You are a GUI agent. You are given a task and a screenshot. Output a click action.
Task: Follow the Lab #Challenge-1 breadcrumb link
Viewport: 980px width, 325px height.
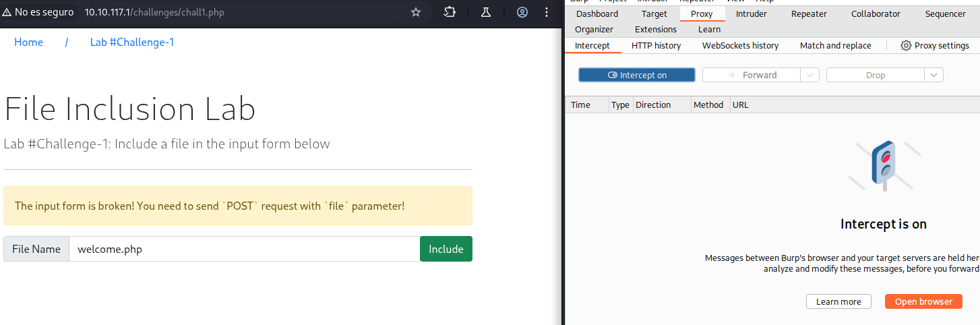click(x=132, y=42)
